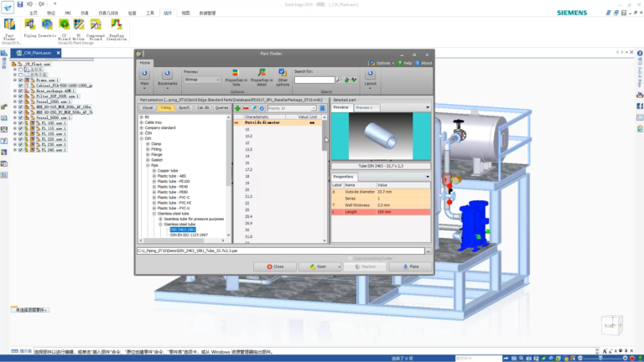Click the Search for input field
This screenshot has height=362, width=644.
tap(314, 80)
